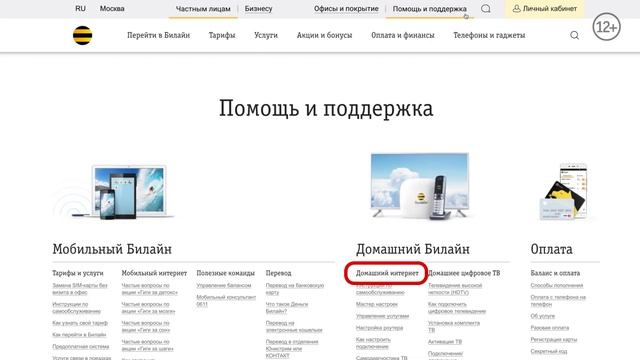640x360 pixels.
Task: Open Офисы и покрытие
Action: click(x=346, y=9)
